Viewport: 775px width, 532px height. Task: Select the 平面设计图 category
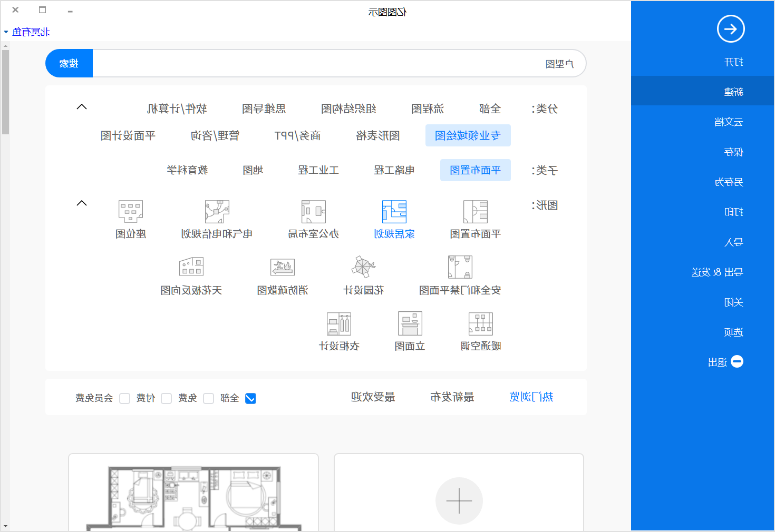pyautogui.click(x=128, y=135)
